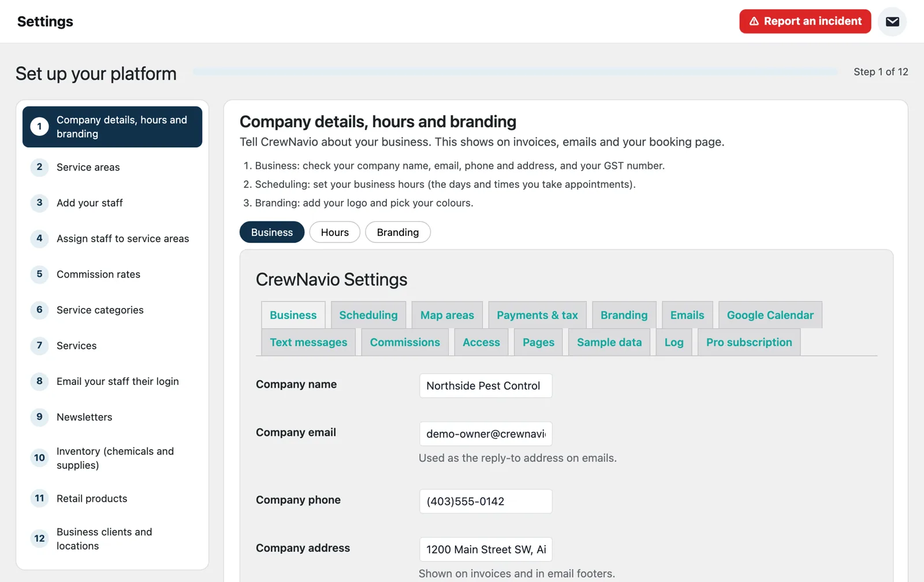Image resolution: width=924 pixels, height=582 pixels.
Task: Go to step 2 Service areas
Action: pyautogui.click(x=112, y=167)
